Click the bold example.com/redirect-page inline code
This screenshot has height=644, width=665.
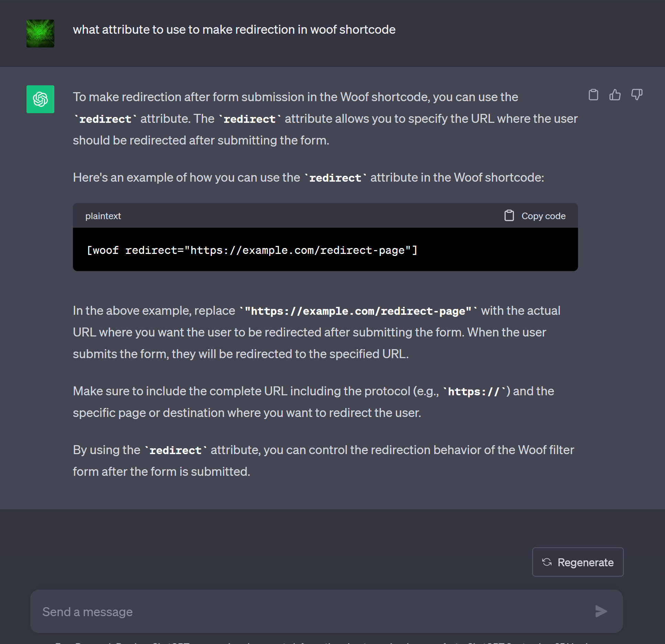coord(358,311)
